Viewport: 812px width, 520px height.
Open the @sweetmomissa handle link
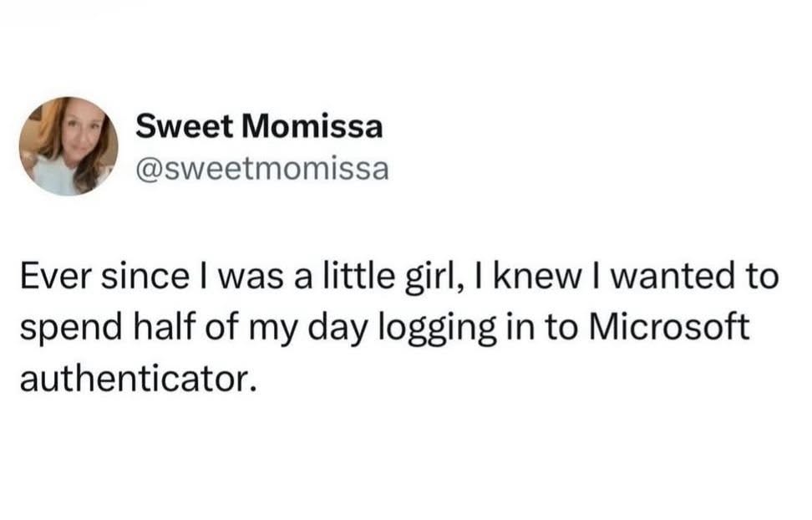click(261, 169)
